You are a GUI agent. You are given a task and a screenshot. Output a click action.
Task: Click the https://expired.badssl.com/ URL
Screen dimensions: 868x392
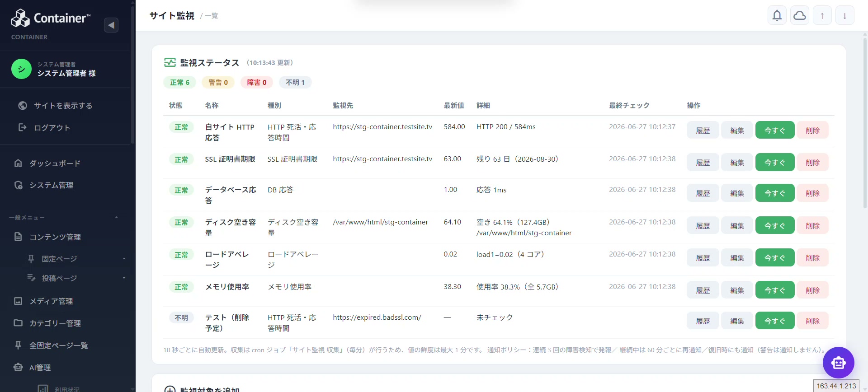377,317
